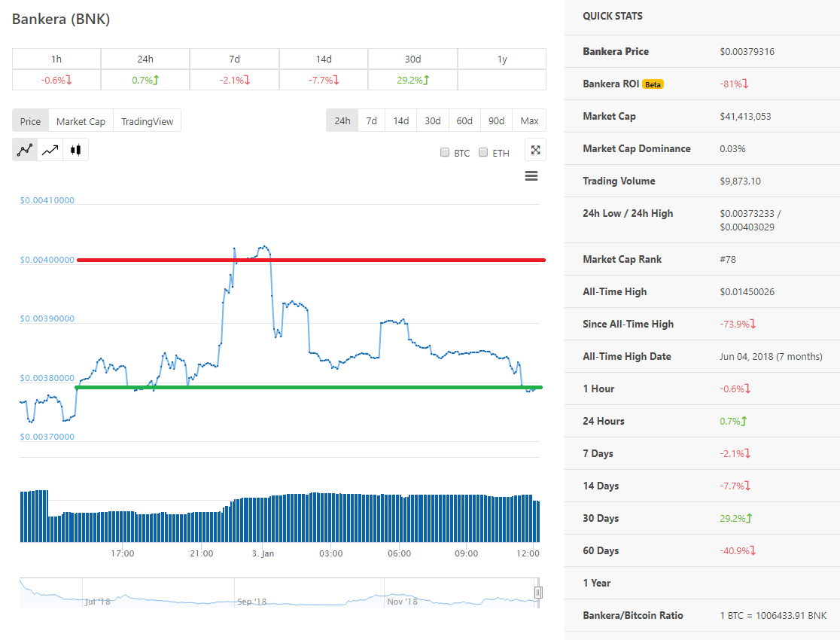Open the chart fullscreen expand icon
Viewport: 840px width, 640px height.
(535, 150)
